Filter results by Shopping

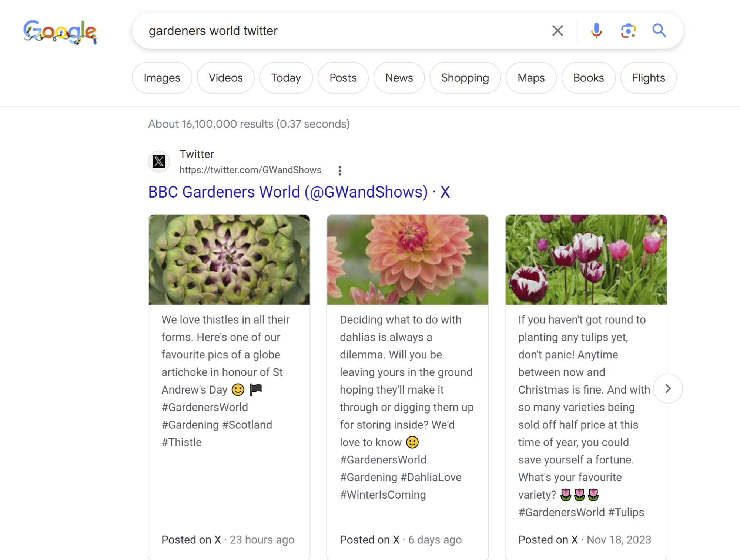(465, 78)
